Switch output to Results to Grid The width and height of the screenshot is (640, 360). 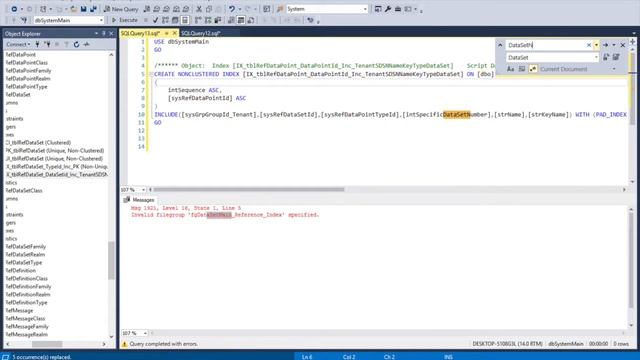pos(241,20)
